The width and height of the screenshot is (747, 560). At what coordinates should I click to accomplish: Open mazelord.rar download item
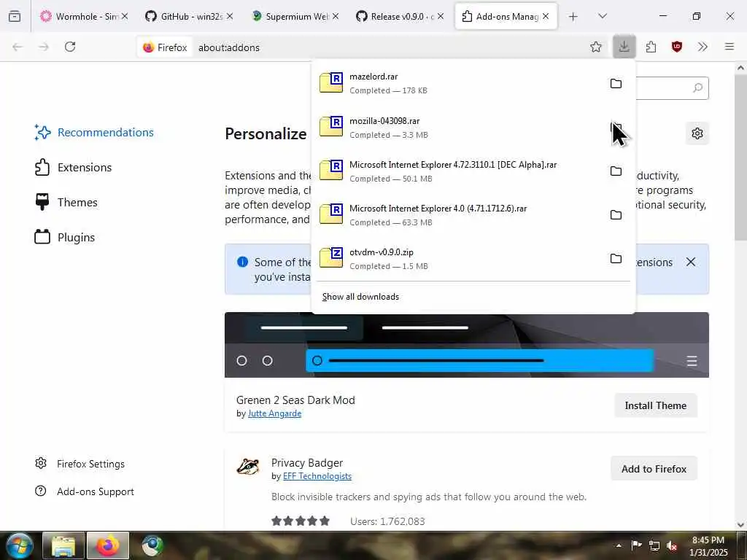(x=457, y=83)
